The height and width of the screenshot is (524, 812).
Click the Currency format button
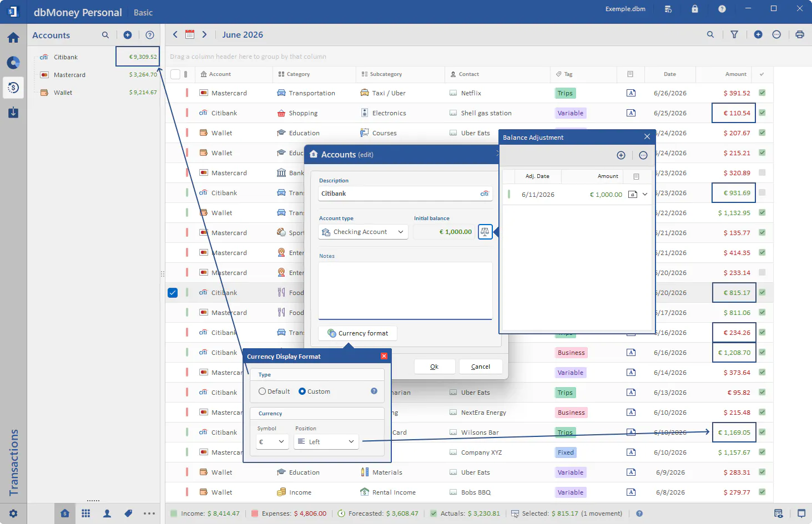[358, 333]
